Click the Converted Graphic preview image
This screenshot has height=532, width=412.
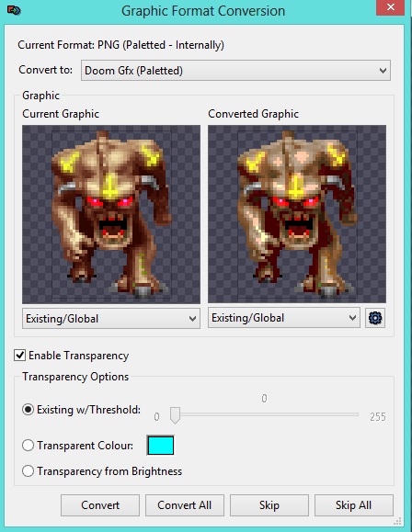tap(297, 214)
